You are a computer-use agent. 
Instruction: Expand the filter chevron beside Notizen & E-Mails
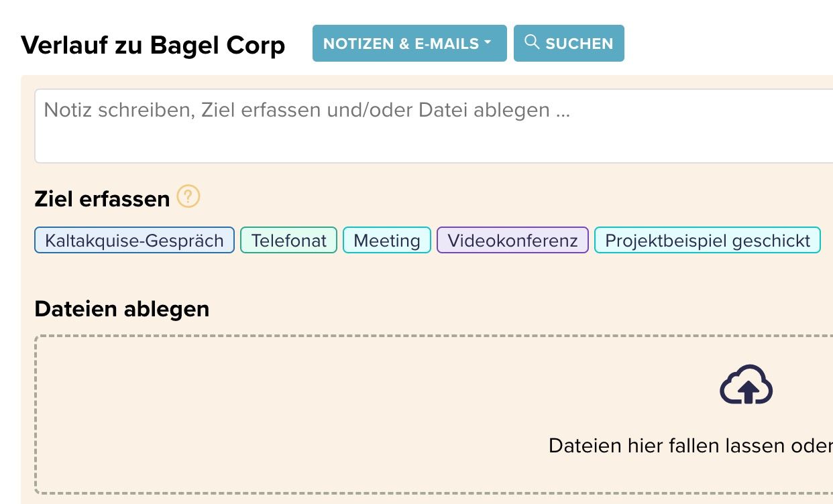(488, 44)
